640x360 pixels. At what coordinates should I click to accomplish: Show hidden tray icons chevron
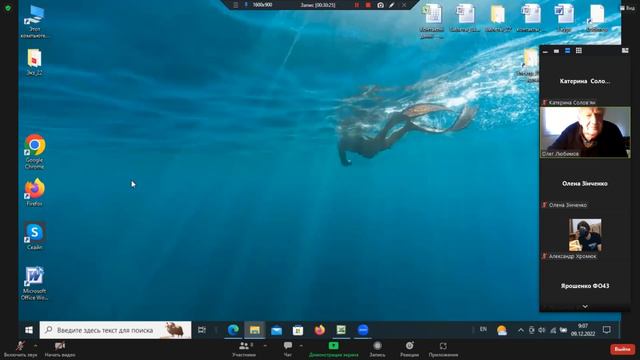[521, 330]
